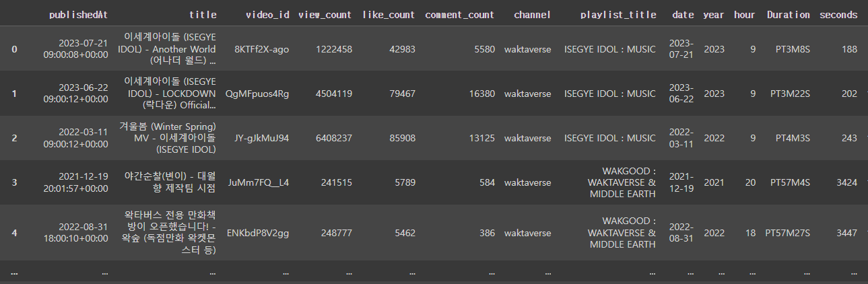Click comment count 584
868x284 pixels.
tap(487, 182)
